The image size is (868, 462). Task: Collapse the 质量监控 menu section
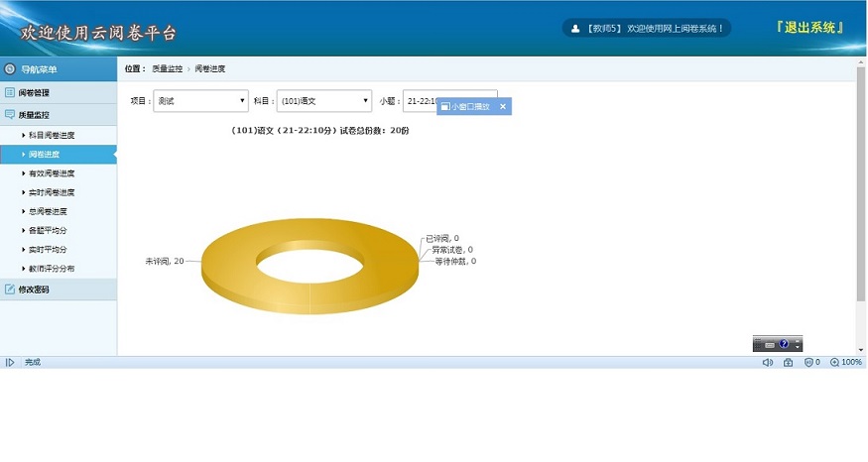click(59, 115)
